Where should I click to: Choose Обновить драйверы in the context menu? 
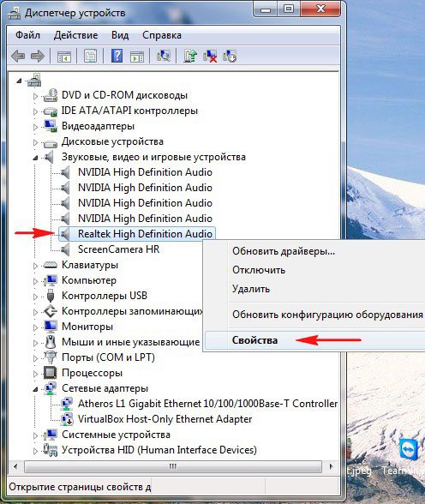pos(284,250)
